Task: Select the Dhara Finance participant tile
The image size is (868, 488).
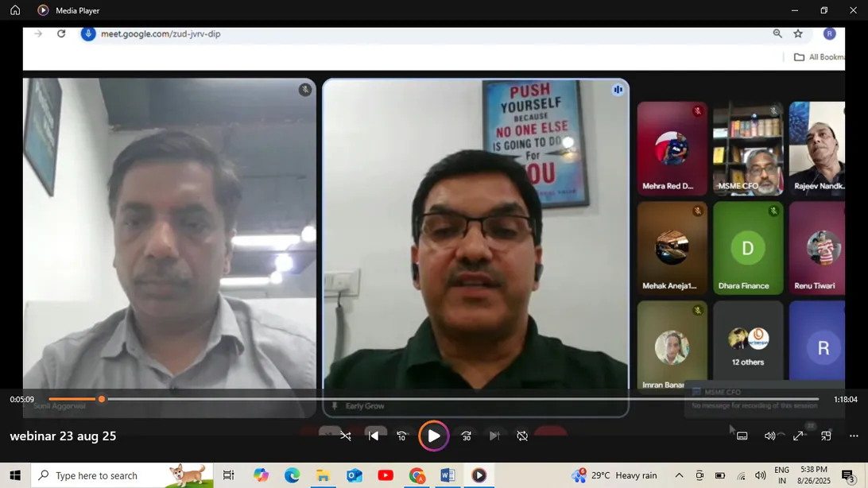Action: pos(748,248)
